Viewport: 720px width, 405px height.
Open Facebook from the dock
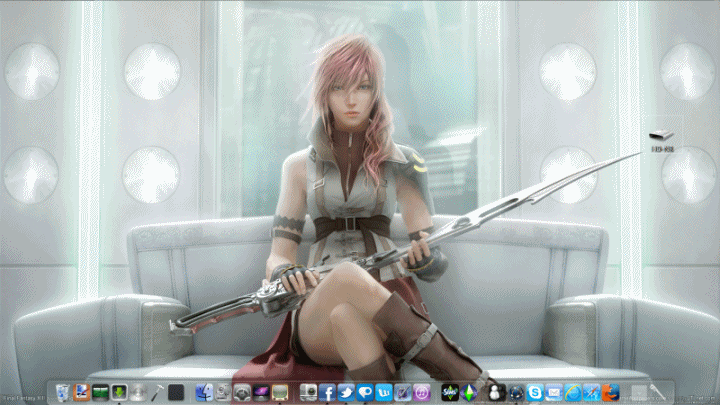327,393
